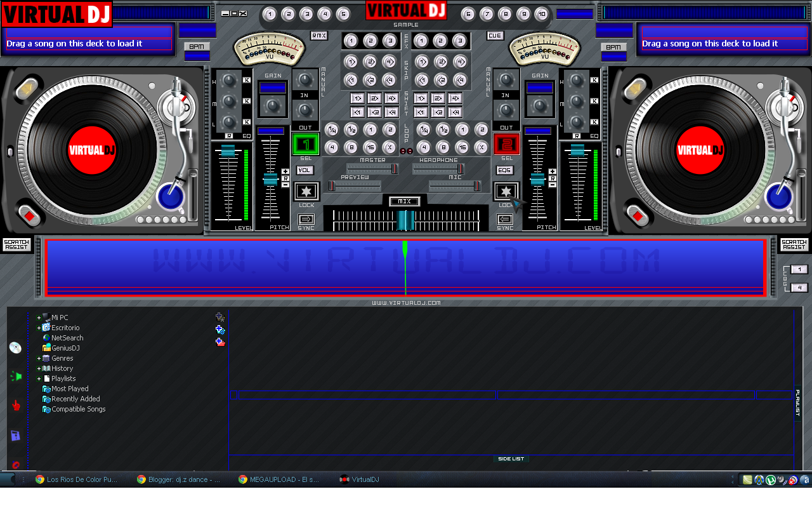Viewport: 812px width, 508px height.
Task: Click the blue add filter folder icon
Action: 220,330
